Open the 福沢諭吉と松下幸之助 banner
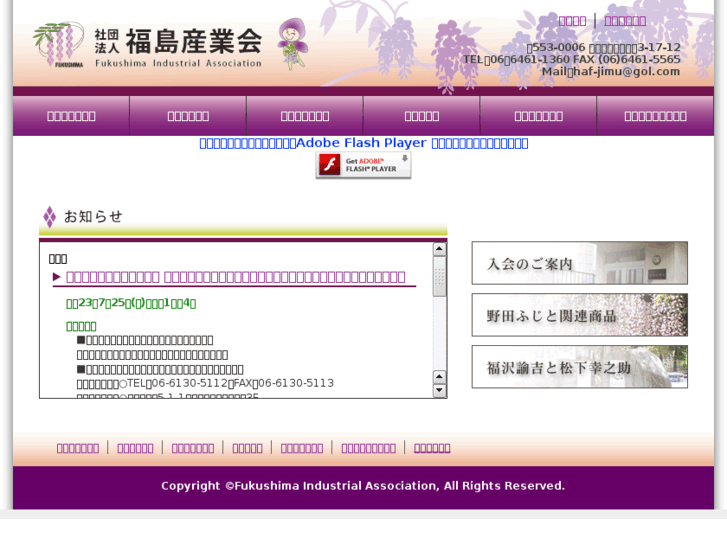This screenshot has height=545, width=727. point(580,367)
